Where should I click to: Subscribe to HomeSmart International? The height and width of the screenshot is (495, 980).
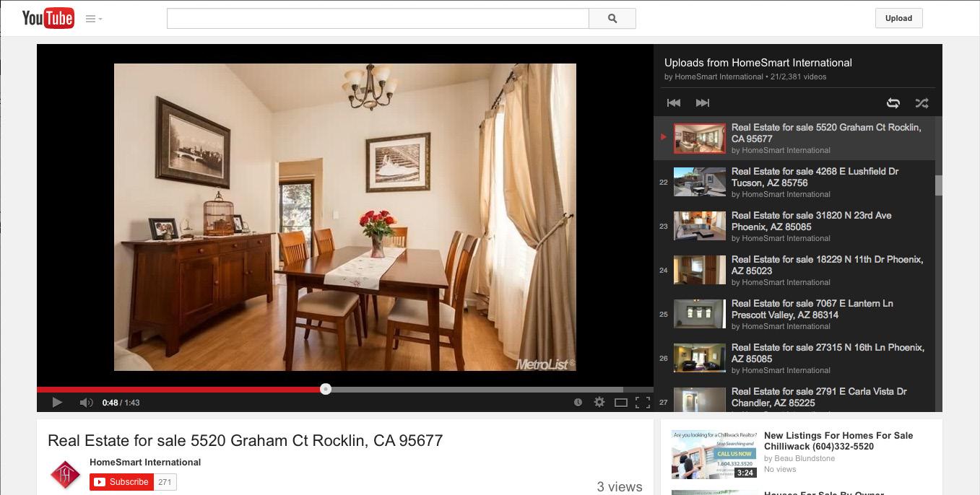(x=121, y=482)
